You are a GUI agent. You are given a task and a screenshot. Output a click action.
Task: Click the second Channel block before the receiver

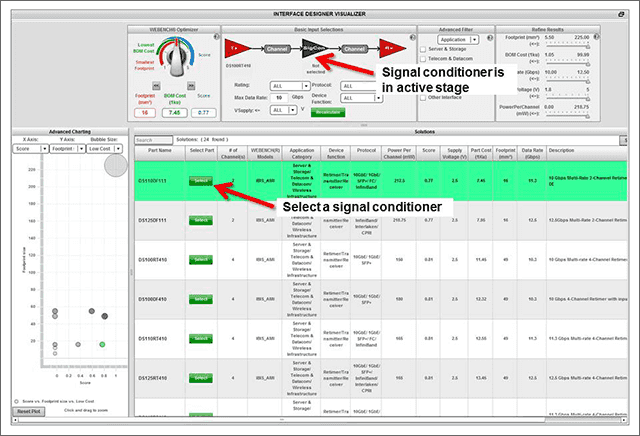[349, 47]
